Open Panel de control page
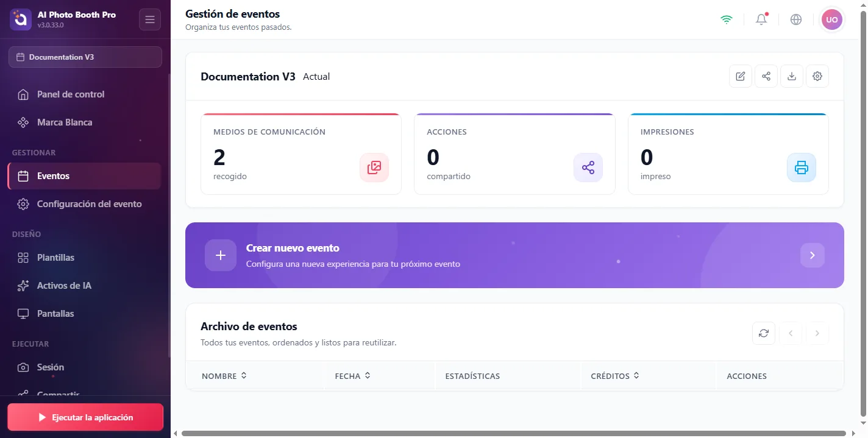Screen dimensions: 868x438 84,94
